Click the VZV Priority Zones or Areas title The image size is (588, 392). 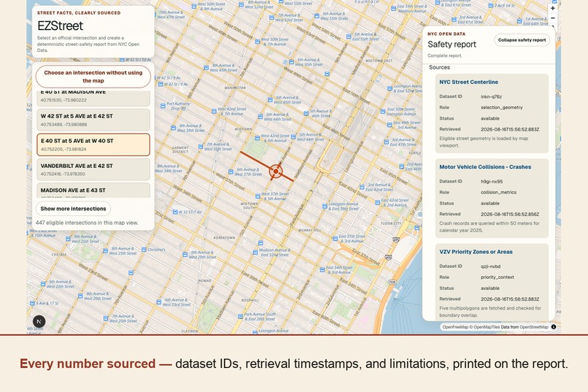click(x=476, y=252)
